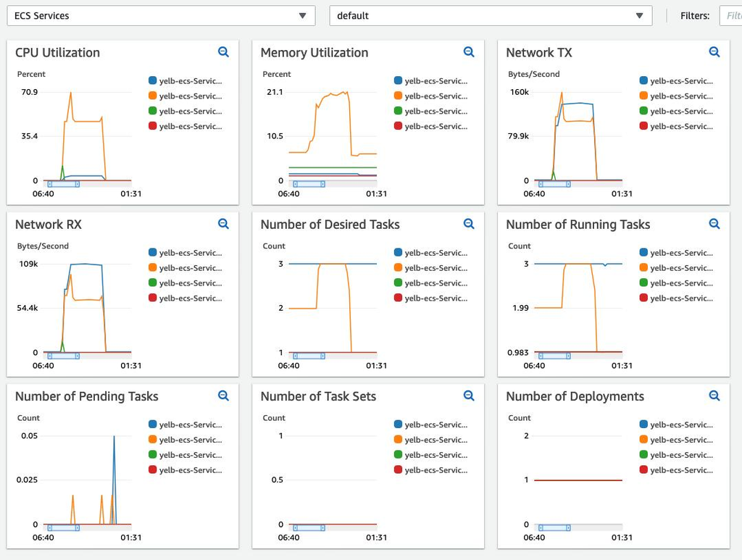Click the Network TX time range slider
Viewport: 742px width, 560px height.
[x=554, y=184]
